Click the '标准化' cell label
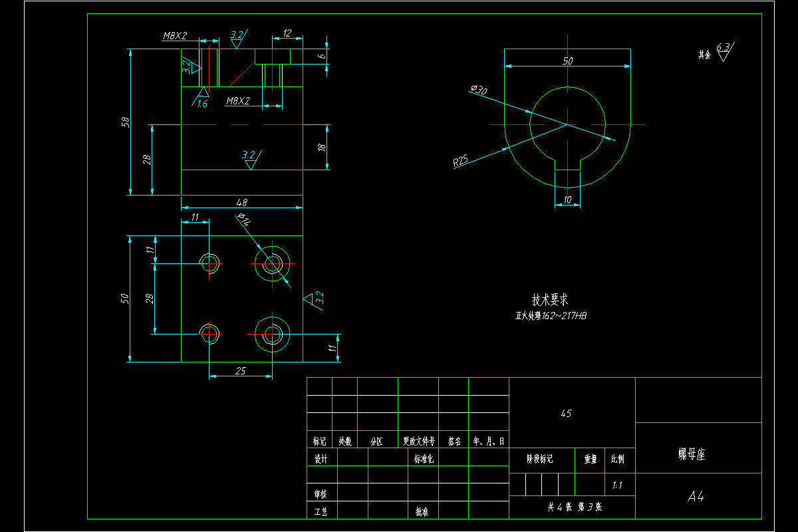This screenshot has height=532, width=798. (424, 459)
